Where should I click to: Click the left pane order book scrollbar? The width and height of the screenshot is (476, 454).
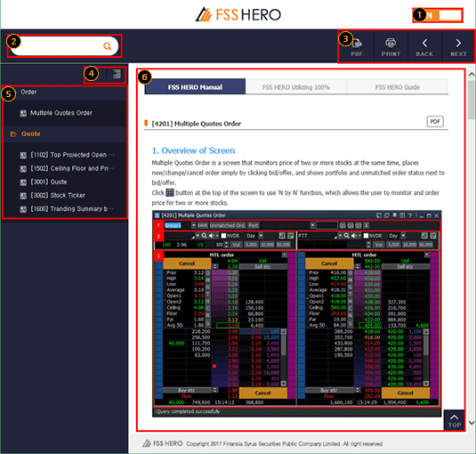click(x=284, y=358)
